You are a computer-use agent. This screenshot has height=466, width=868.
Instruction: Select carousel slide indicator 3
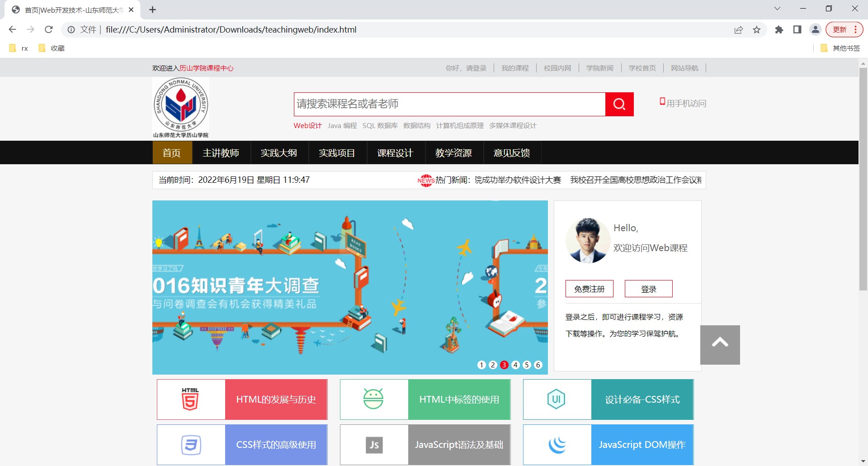point(504,365)
